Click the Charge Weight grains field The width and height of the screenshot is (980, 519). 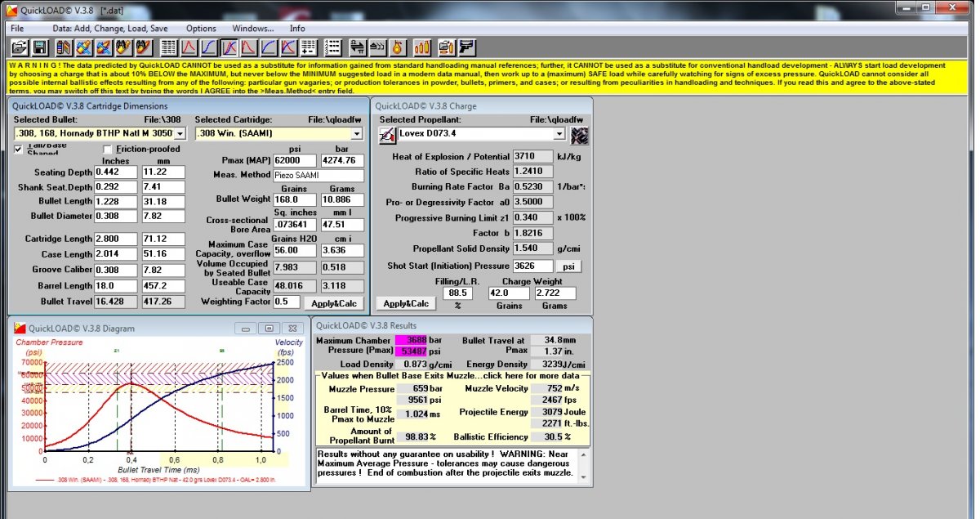508,293
